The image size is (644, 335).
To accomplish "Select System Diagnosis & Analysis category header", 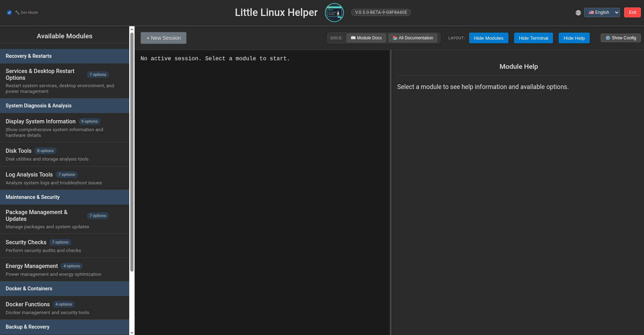I will click(x=64, y=106).
